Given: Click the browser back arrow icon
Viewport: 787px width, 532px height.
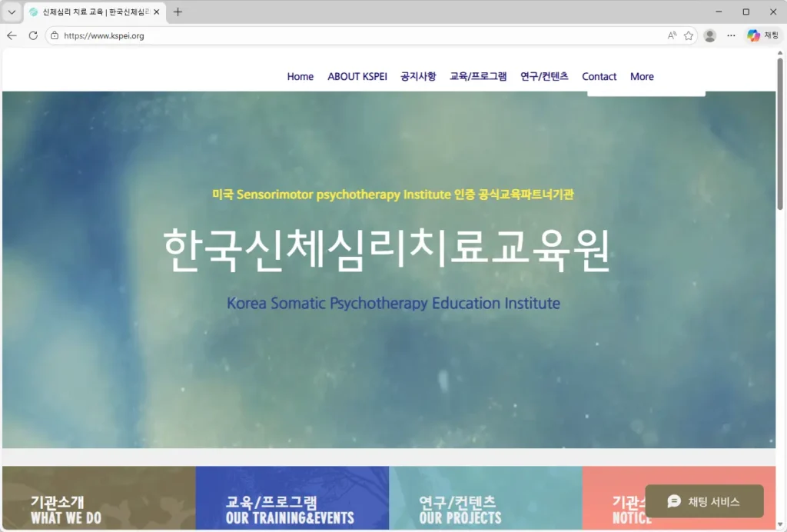Looking at the screenshot, I should pos(11,35).
